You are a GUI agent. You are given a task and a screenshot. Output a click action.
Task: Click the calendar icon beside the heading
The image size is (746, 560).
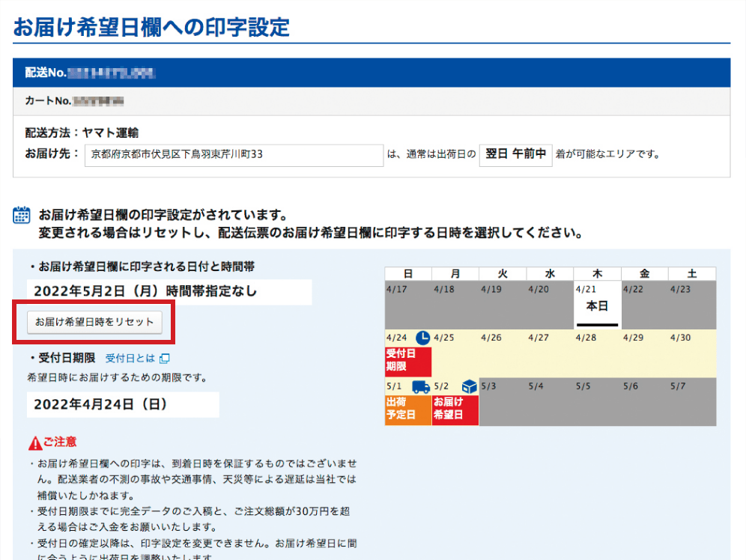coord(22,216)
